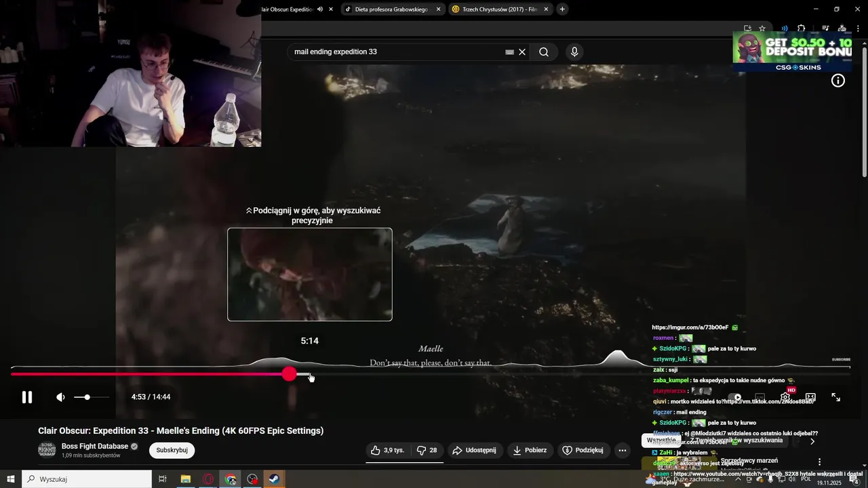Switch to Clair Obscur: Expedition tab
This screenshot has height=488, width=868.
287,9
